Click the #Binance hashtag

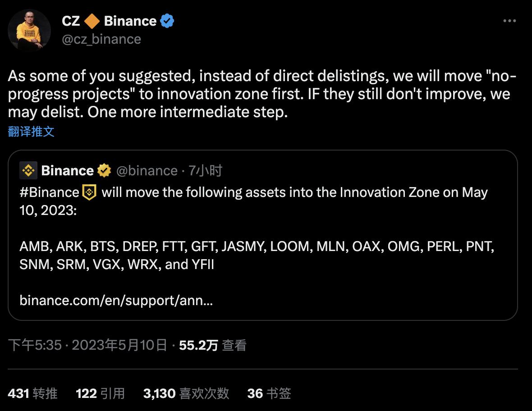[49, 192]
